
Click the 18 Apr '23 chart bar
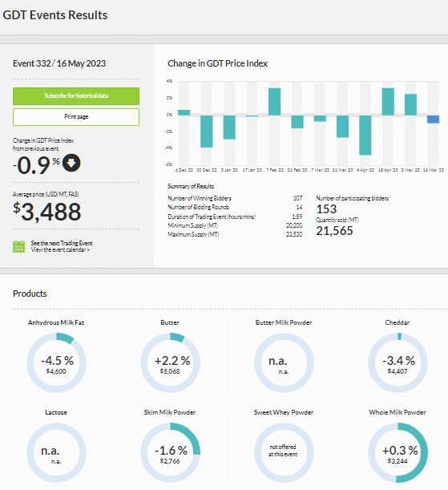click(388, 102)
